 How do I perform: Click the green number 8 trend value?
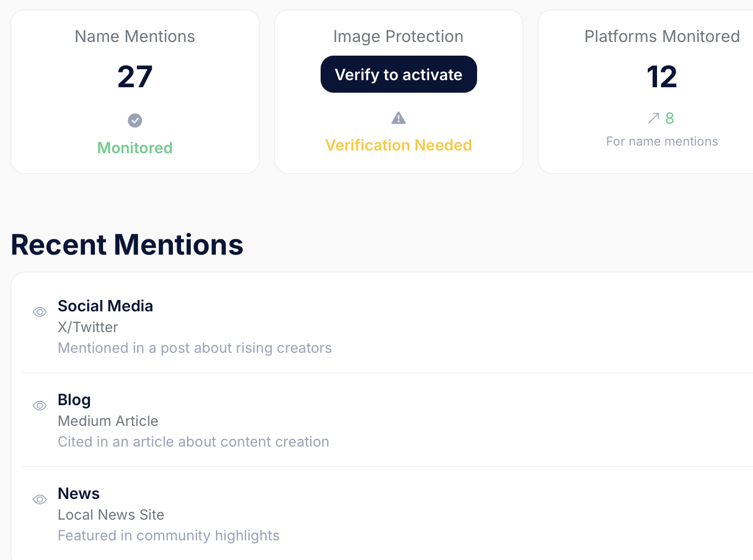pos(670,118)
